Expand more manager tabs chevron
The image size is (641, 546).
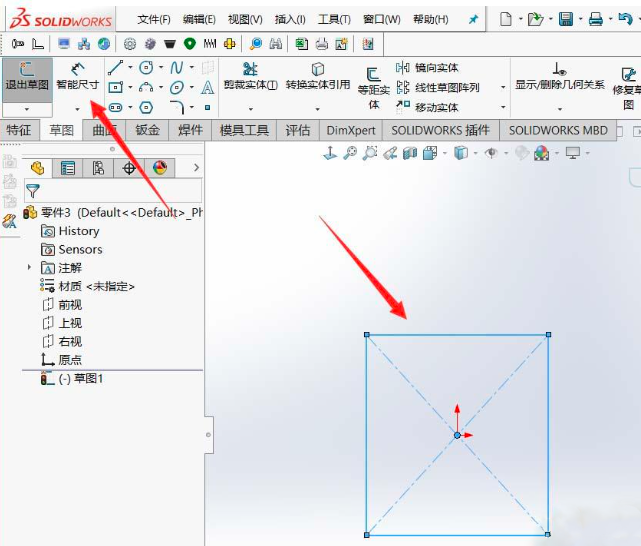pyautogui.click(x=197, y=168)
